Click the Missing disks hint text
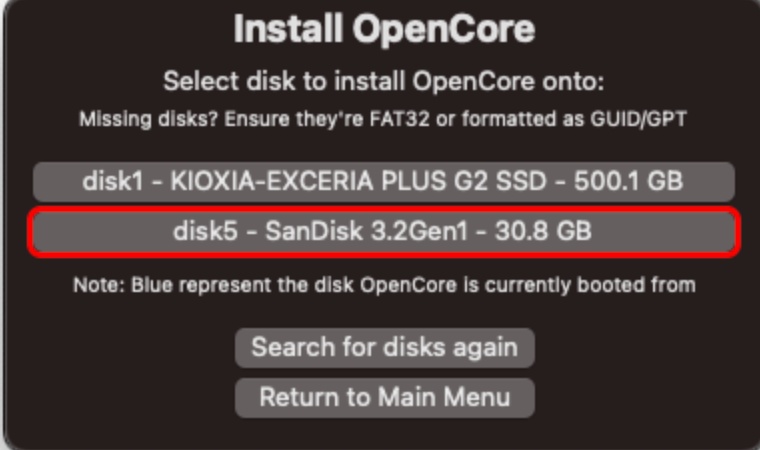 coord(384,119)
